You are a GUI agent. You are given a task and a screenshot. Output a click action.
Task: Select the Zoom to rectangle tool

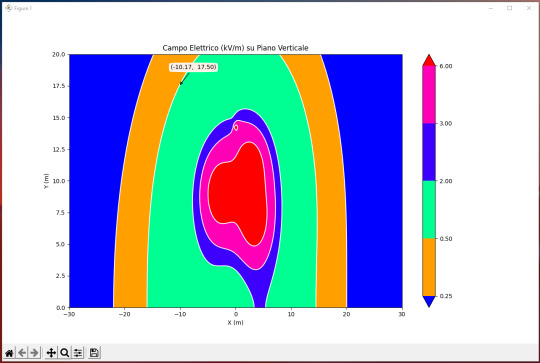coord(64,353)
